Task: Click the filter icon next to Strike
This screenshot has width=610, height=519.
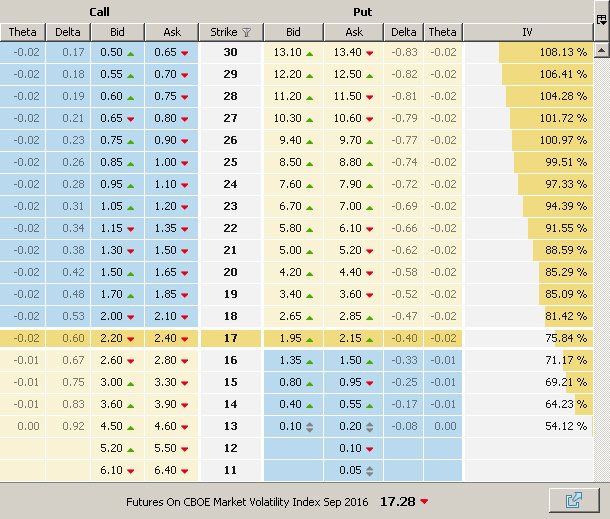Action: [x=246, y=32]
